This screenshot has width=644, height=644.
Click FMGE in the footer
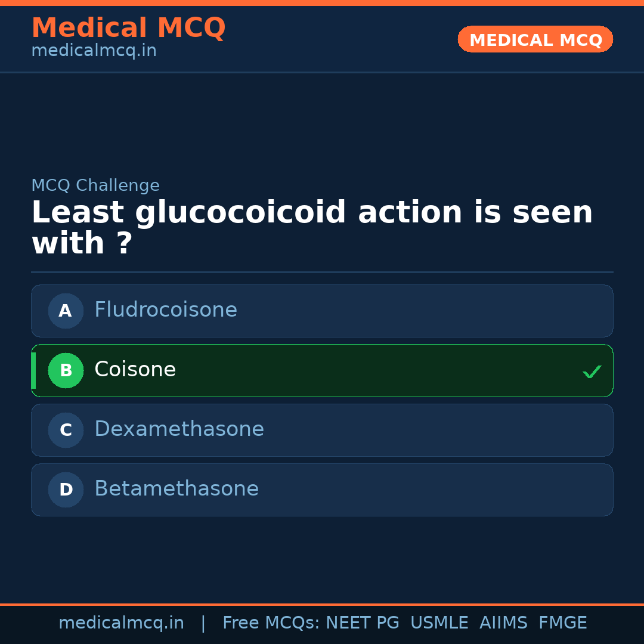[562, 623]
